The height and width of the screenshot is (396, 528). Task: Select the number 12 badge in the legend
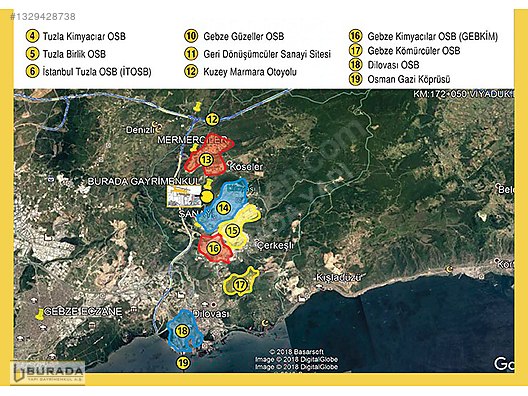(191, 71)
